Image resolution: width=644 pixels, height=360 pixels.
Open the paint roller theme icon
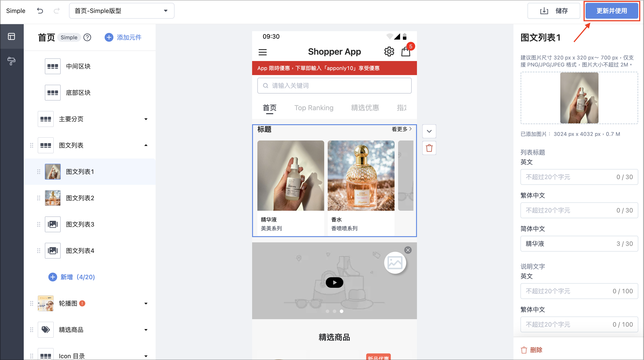[x=11, y=61]
